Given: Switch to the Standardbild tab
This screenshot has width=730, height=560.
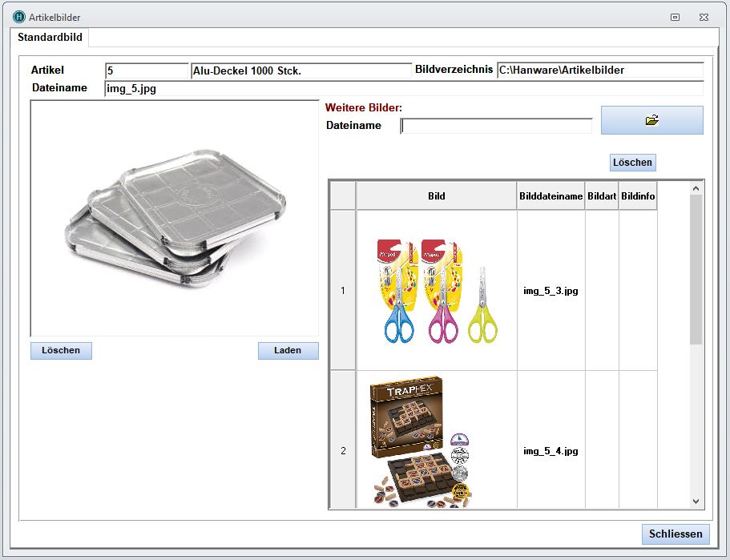Looking at the screenshot, I should click(50, 38).
